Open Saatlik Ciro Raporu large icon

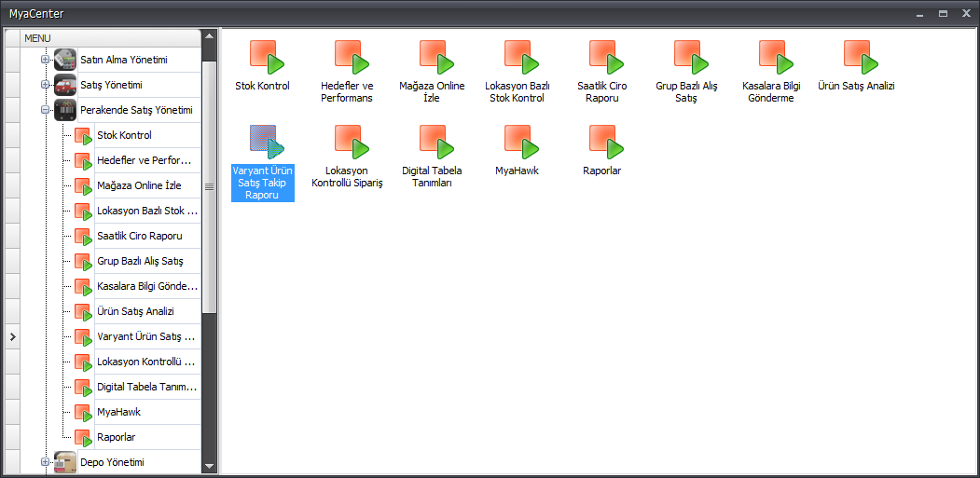[x=607, y=57]
